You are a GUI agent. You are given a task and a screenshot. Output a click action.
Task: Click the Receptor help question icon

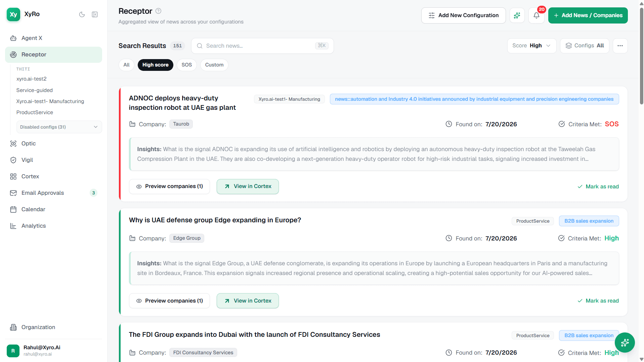(159, 11)
